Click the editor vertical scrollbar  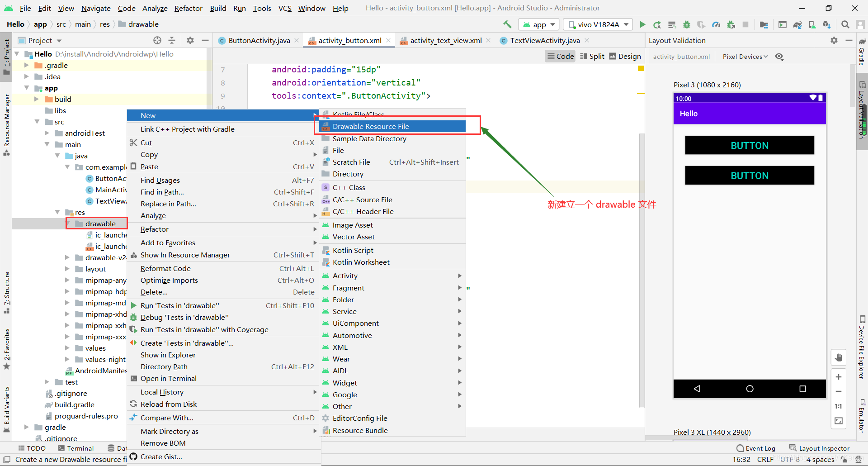[x=642, y=271]
